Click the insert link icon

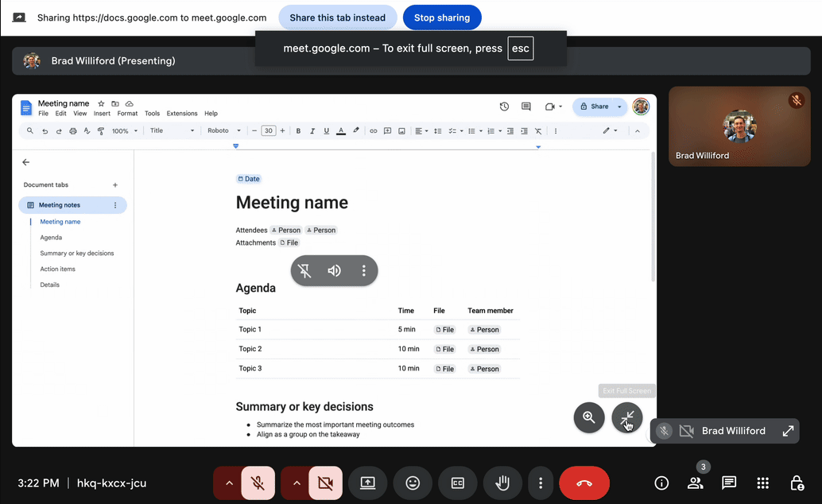pyautogui.click(x=374, y=131)
